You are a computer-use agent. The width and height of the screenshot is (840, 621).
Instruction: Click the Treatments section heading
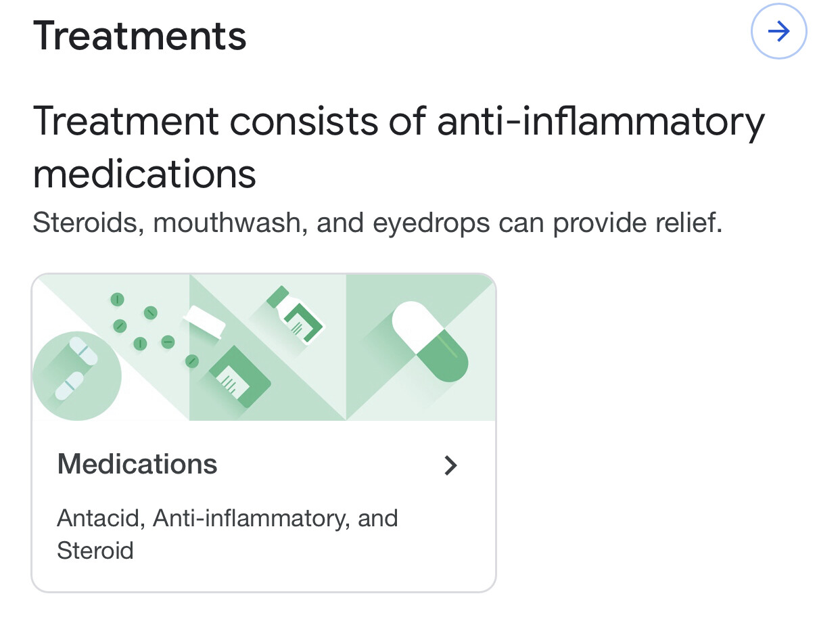click(x=139, y=35)
